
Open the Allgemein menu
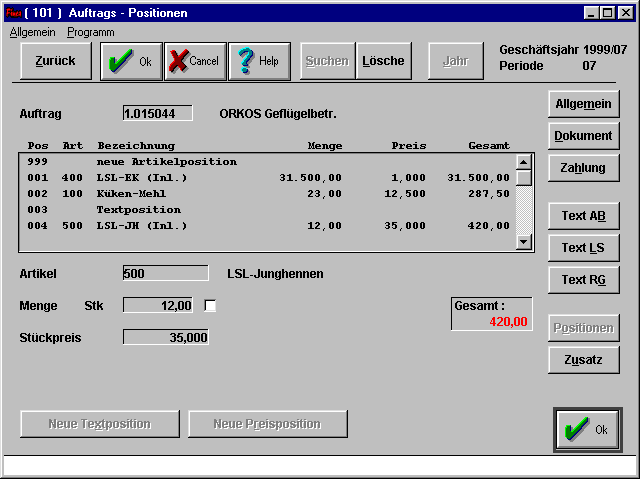coord(32,32)
